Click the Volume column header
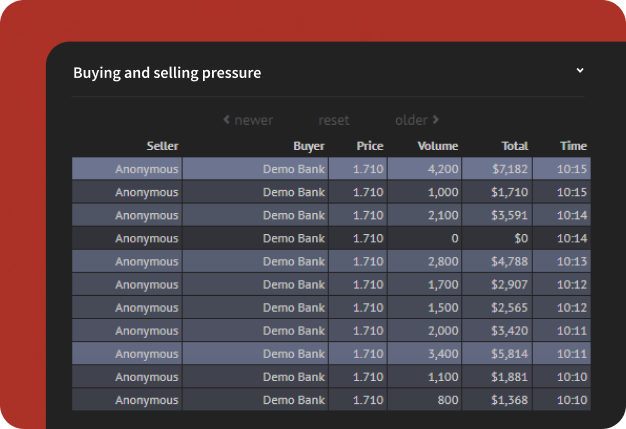The image size is (626, 429). coord(437,146)
